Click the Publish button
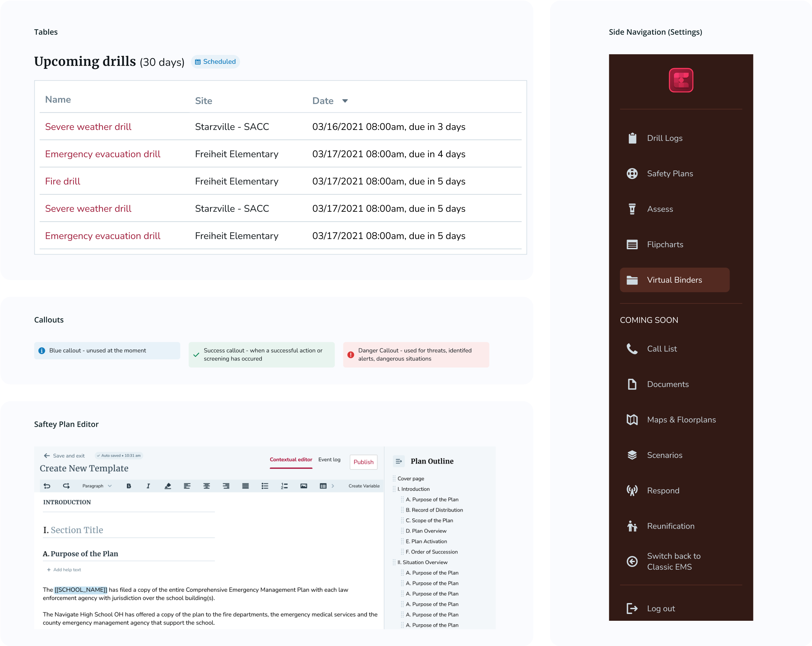Screen dimensions: 812x646 tap(363, 462)
